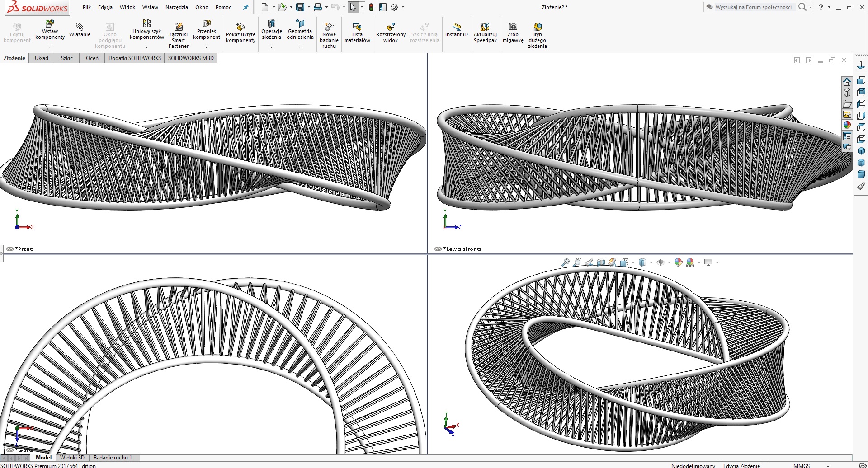
Task: Open the Design Library in the task pane
Action: [x=848, y=92]
